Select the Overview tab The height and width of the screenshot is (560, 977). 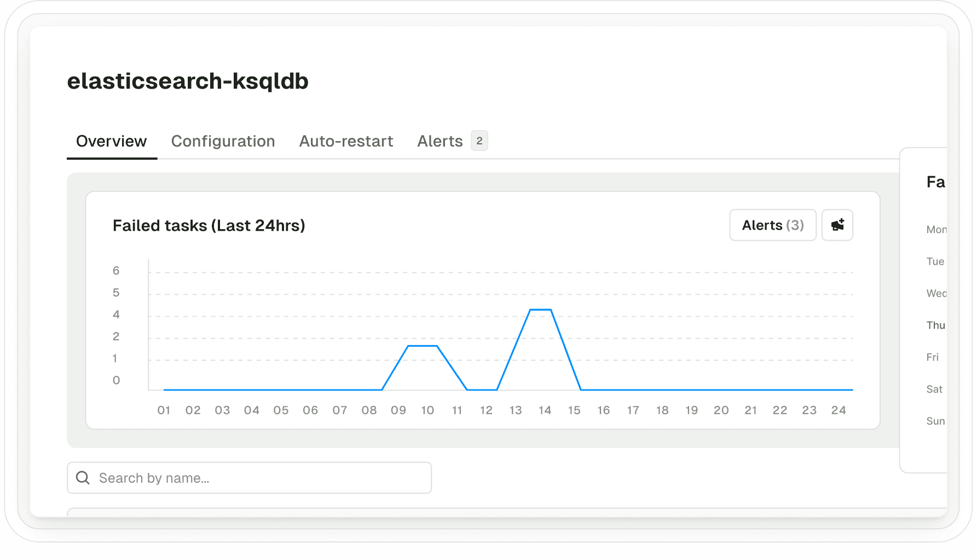tap(111, 141)
